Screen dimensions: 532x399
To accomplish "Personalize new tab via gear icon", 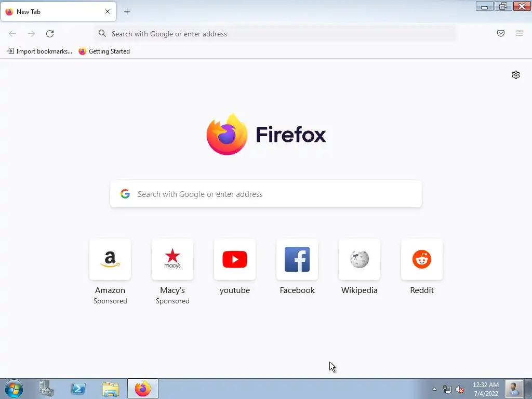I will coord(516,75).
